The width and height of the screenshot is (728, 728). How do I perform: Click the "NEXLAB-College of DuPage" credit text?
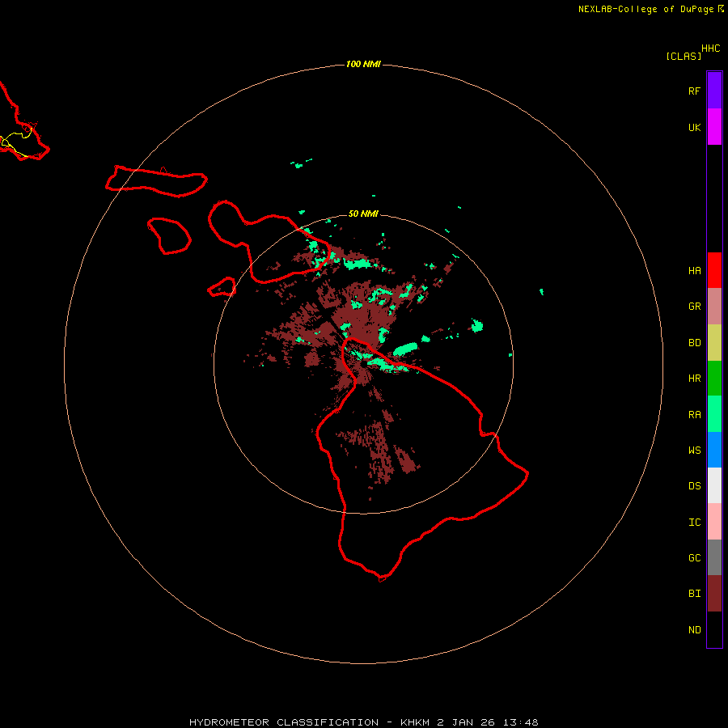tap(645, 9)
